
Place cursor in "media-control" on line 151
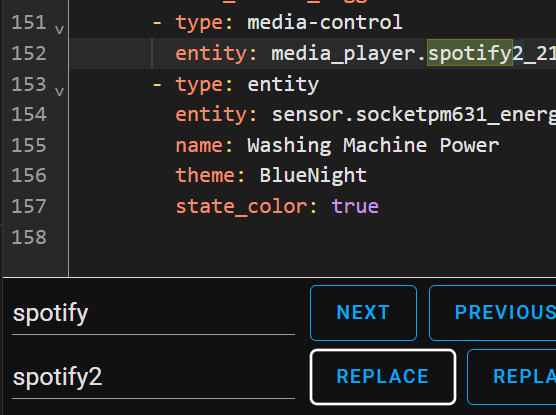tap(325, 23)
